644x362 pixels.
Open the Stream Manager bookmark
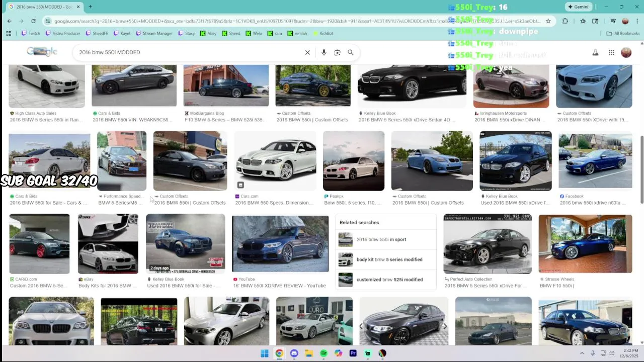tap(154, 33)
